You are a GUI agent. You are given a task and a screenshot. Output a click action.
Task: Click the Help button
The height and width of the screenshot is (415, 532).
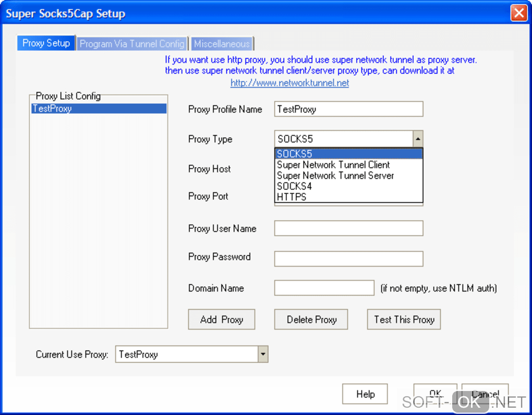(x=365, y=394)
